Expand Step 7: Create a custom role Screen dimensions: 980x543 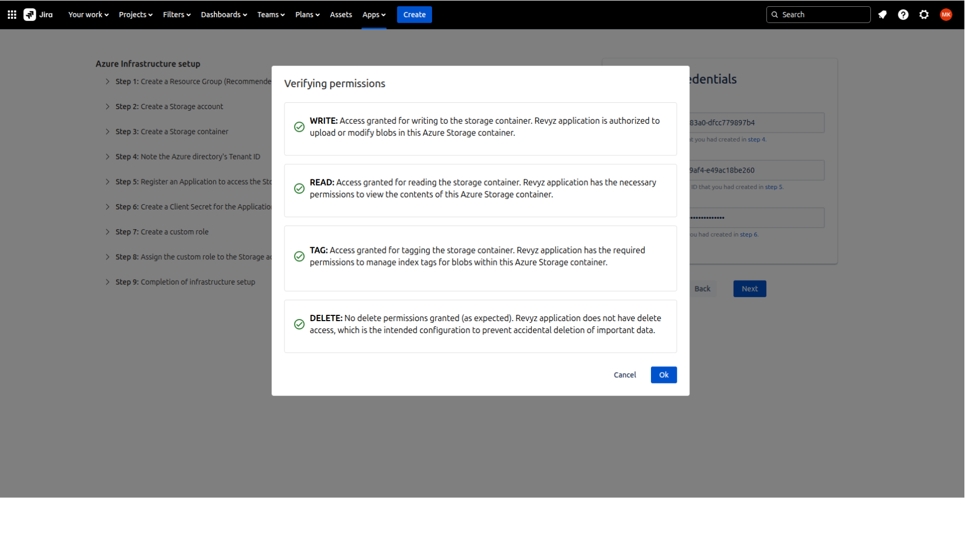pos(107,232)
